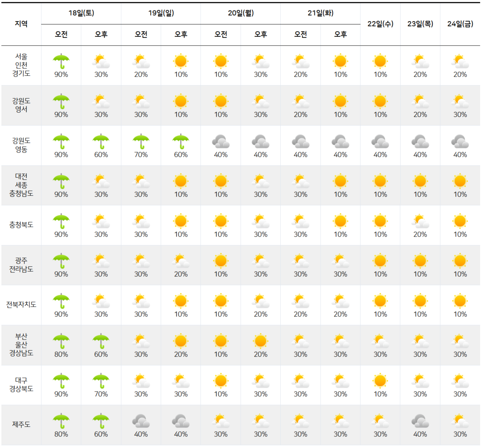Click partly cloudy icon for 부산 울산 경상남도 24일(금)
Image resolution: width=482 pixels, height=448 pixels.
[x=460, y=341]
